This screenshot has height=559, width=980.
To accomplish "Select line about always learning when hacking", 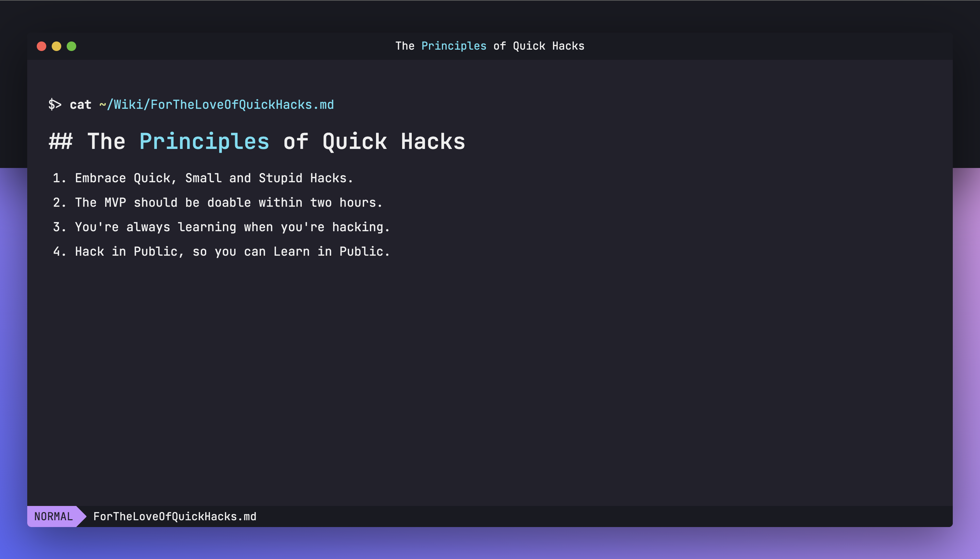I will tap(232, 227).
